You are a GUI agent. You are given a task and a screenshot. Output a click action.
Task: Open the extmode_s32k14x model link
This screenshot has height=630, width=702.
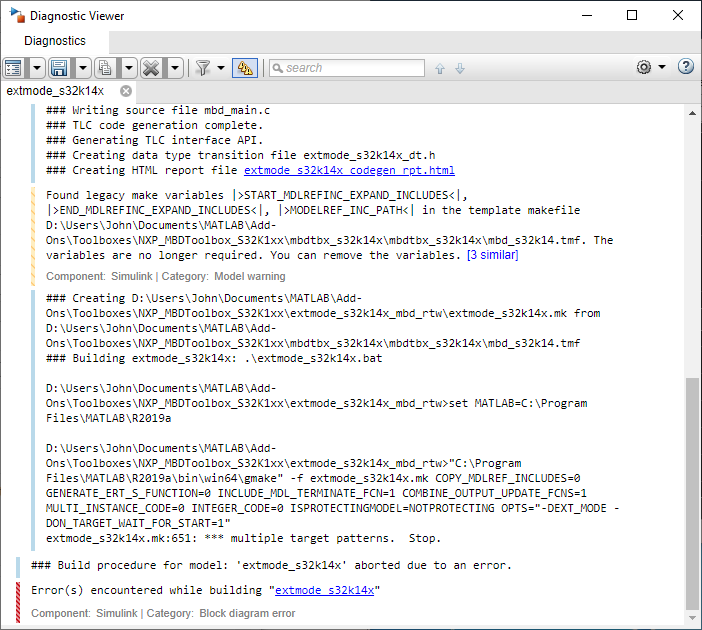click(x=325, y=590)
